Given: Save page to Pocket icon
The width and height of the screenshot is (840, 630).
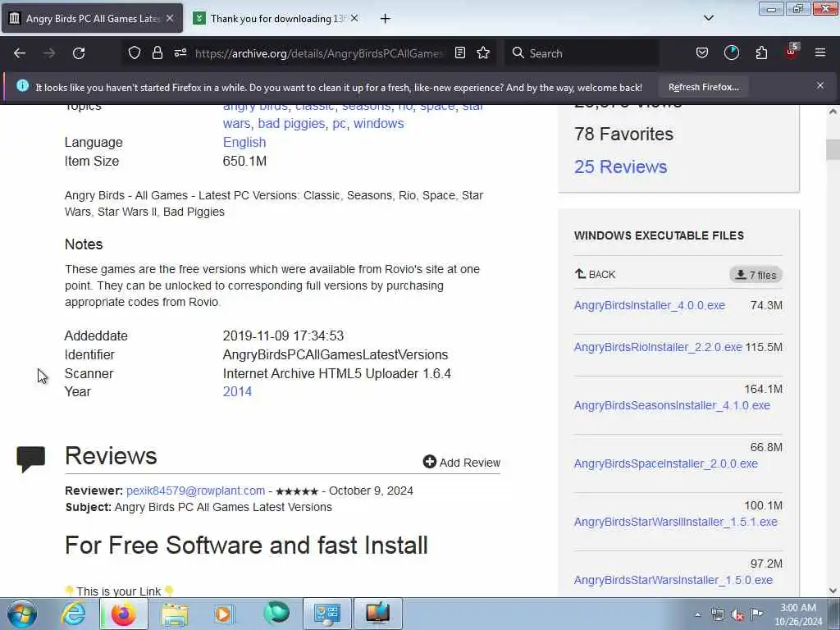Looking at the screenshot, I should 702,52.
